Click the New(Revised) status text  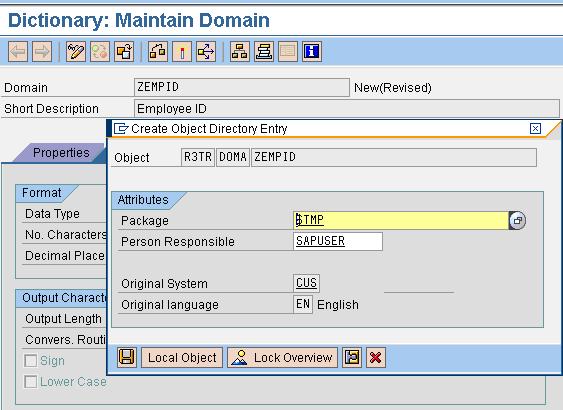click(x=393, y=88)
